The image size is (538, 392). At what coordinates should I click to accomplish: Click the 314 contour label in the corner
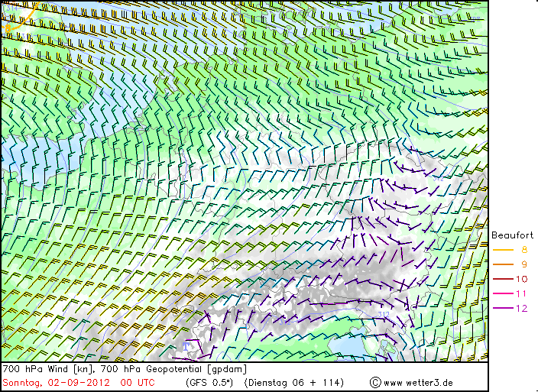pos(11,8)
